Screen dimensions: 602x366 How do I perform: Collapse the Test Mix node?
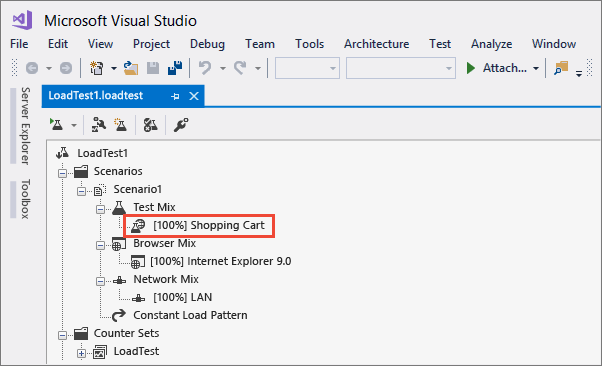coord(100,209)
